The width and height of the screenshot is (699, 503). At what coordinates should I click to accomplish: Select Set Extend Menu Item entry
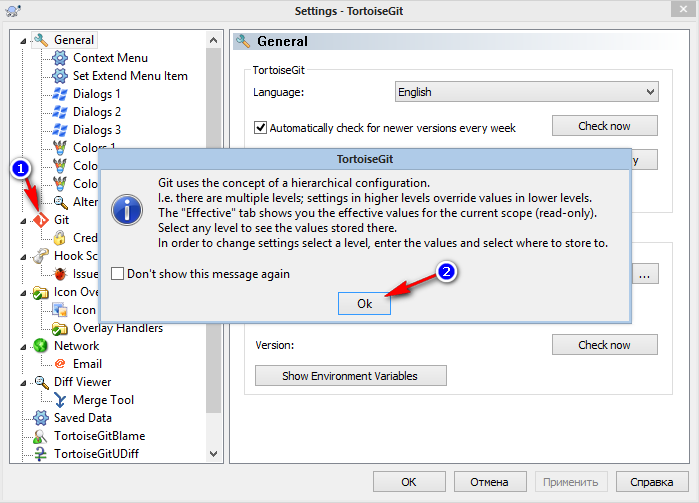(130, 76)
